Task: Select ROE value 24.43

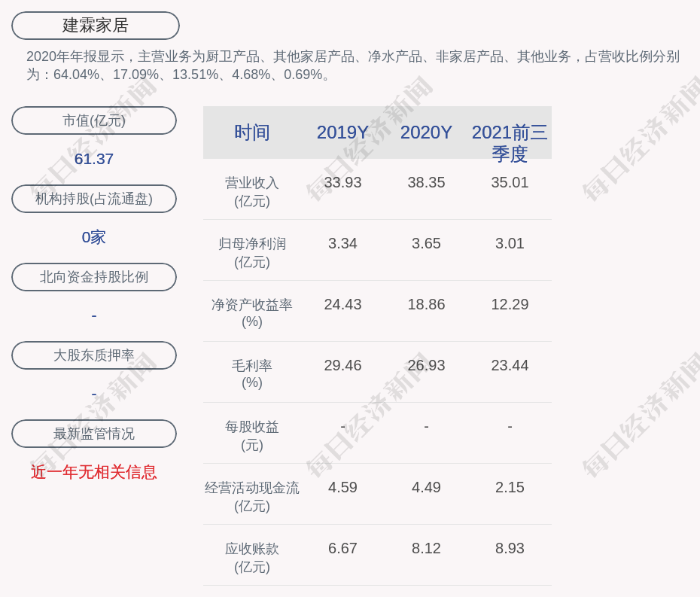Action: pos(342,304)
